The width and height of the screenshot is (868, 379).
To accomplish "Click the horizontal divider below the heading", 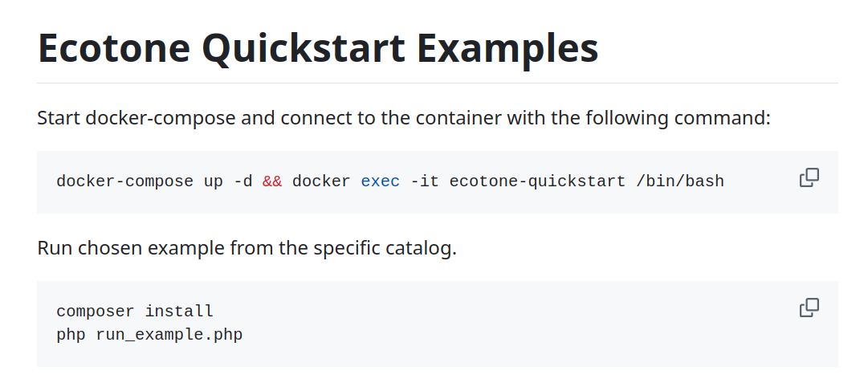I will pyautogui.click(x=437, y=83).
